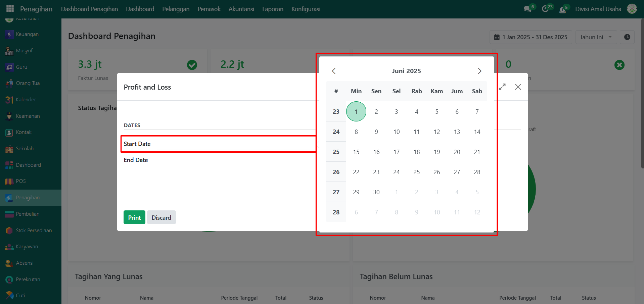The width and height of the screenshot is (644, 304).
Task: Click the clock icon beside Tahun Ini
Action: point(627,37)
